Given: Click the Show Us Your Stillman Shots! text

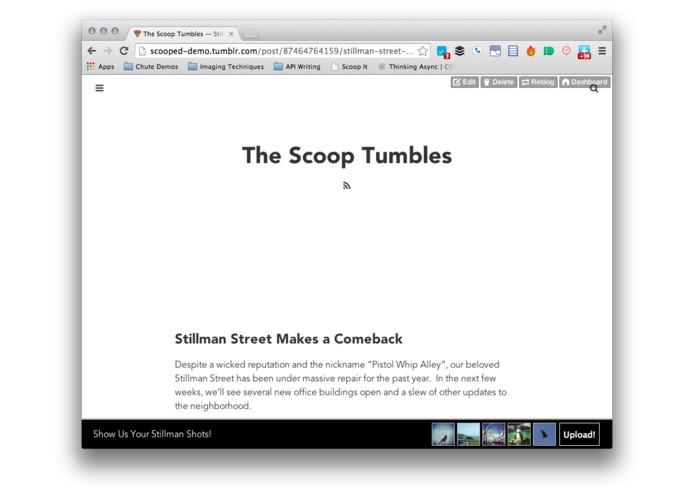Looking at the screenshot, I should click(152, 434).
